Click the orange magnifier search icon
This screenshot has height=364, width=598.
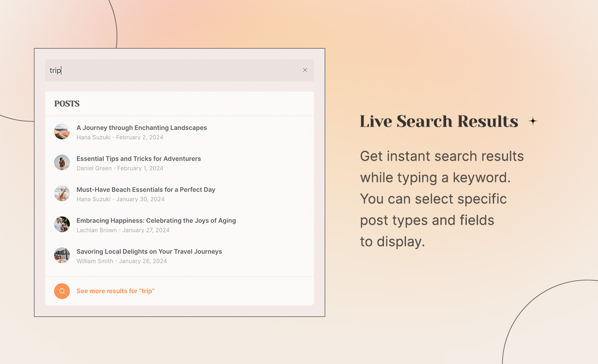62,291
